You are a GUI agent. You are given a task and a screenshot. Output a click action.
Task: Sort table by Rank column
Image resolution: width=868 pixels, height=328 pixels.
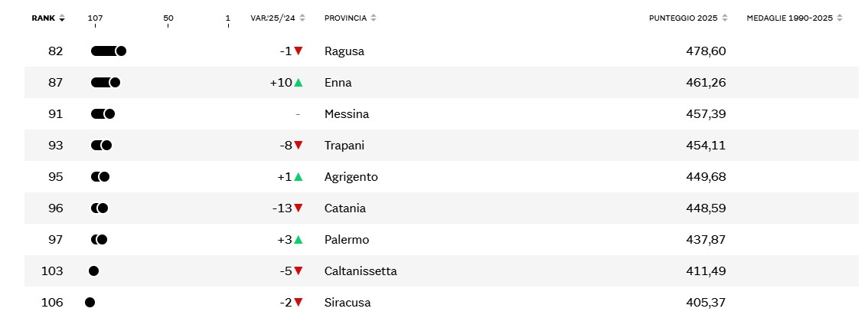tap(48, 18)
